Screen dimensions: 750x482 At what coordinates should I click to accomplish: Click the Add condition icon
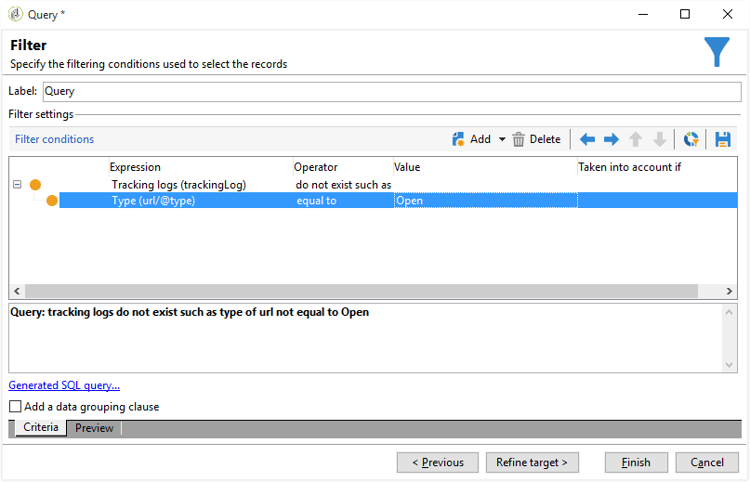(459, 140)
